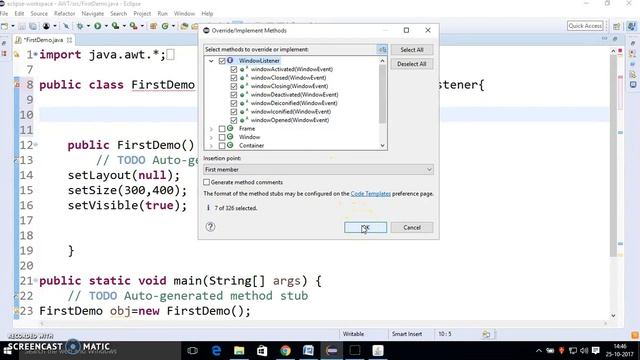
Task: Uncheck windowDeiconified(WindowEvent) checkbox
Action: 233,103
